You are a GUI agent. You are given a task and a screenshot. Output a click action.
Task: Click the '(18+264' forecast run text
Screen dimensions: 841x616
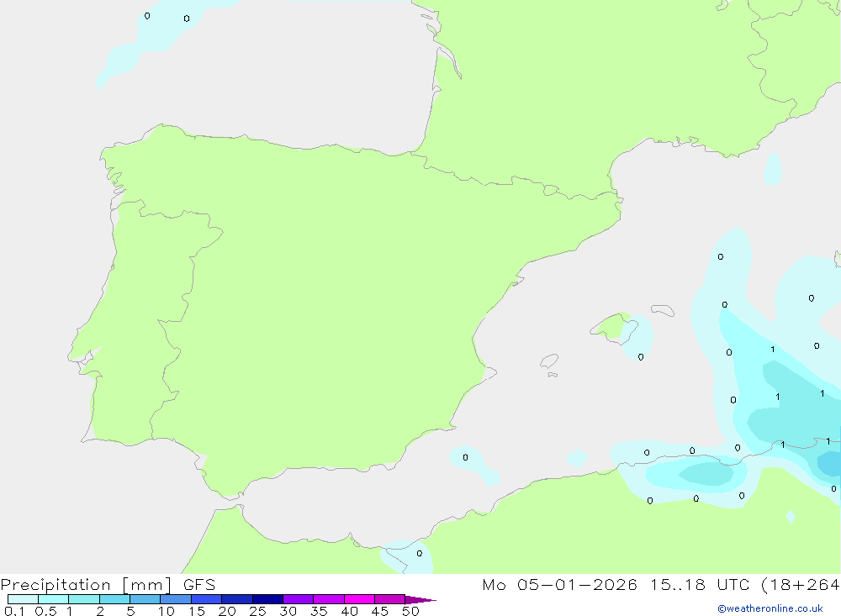pyautogui.click(x=801, y=585)
